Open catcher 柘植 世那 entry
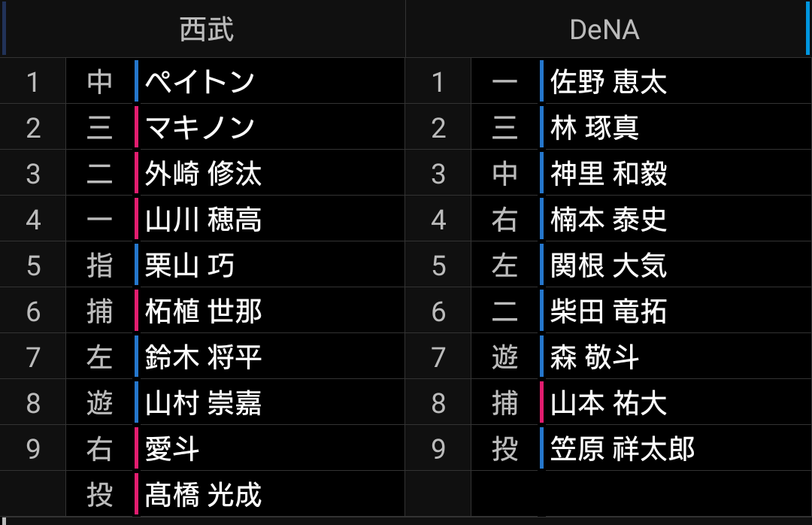812x525 pixels. tap(203, 311)
